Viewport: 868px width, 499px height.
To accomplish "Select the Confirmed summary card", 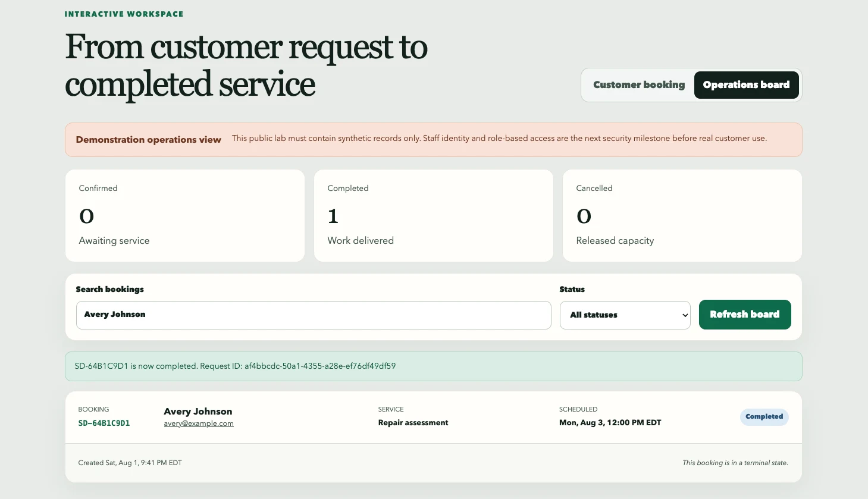I will click(x=185, y=215).
